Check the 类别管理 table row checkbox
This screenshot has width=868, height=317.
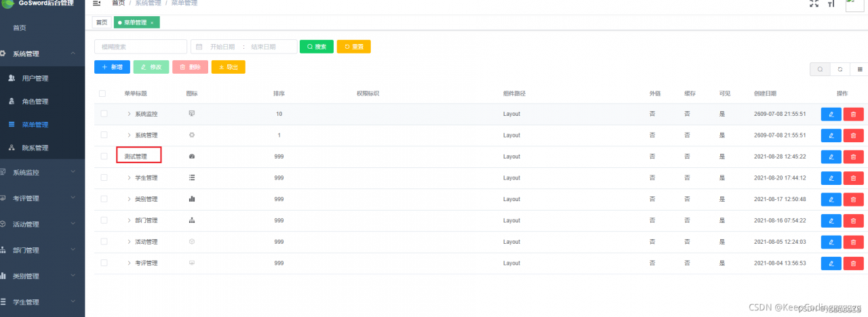click(x=104, y=199)
